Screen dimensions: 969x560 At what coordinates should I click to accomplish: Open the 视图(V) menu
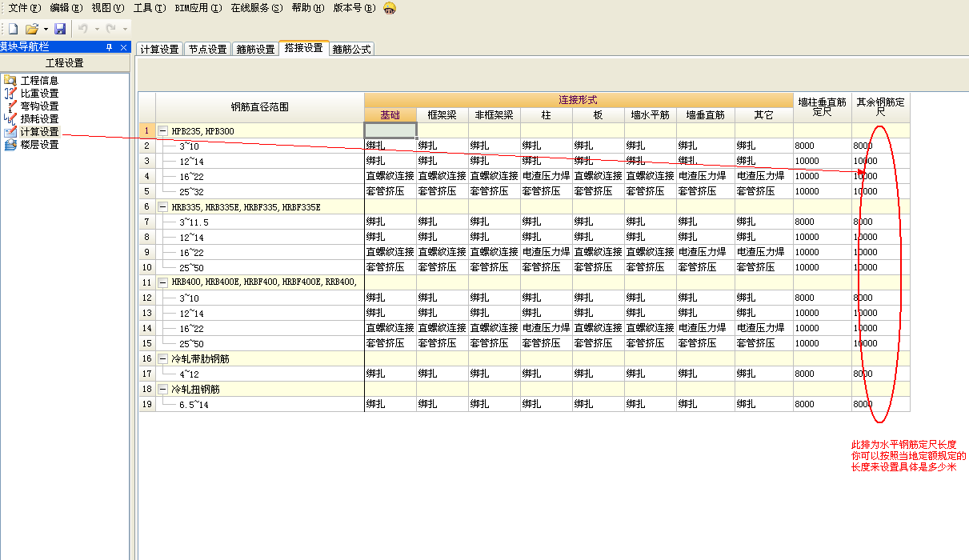coord(108,7)
